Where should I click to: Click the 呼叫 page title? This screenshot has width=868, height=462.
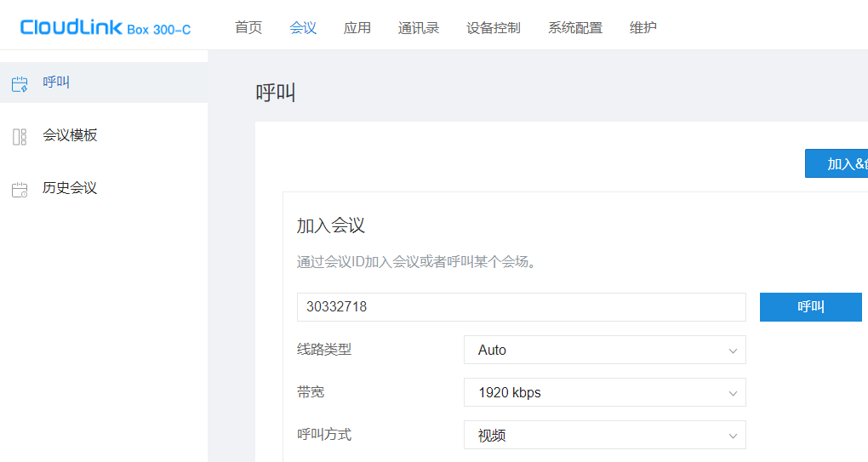[276, 93]
